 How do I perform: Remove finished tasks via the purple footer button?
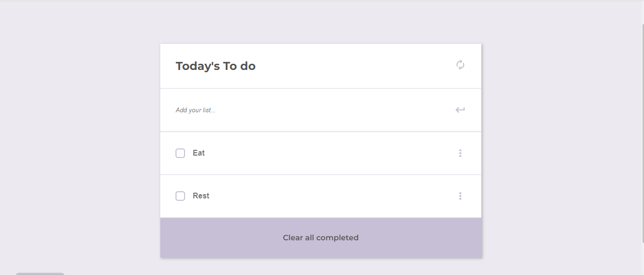(321, 237)
